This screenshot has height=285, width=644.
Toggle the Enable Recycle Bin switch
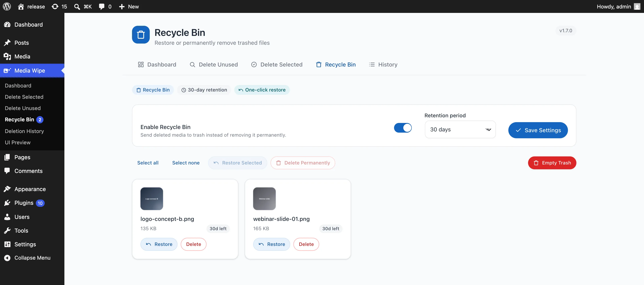click(403, 128)
